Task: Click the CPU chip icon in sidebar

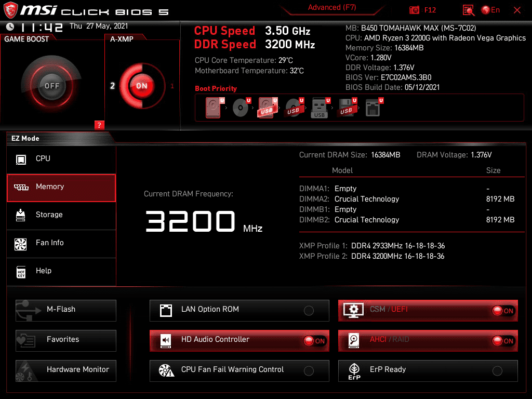Action: pos(21,159)
